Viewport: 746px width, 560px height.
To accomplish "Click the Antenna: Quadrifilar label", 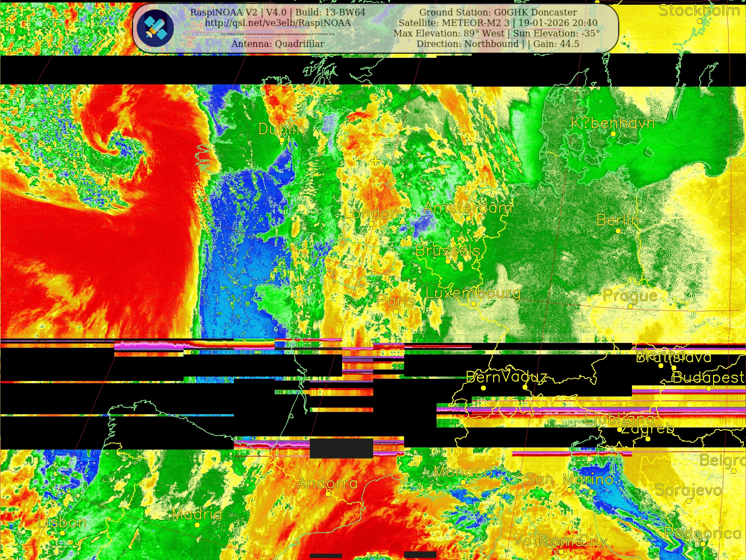I will [278, 44].
